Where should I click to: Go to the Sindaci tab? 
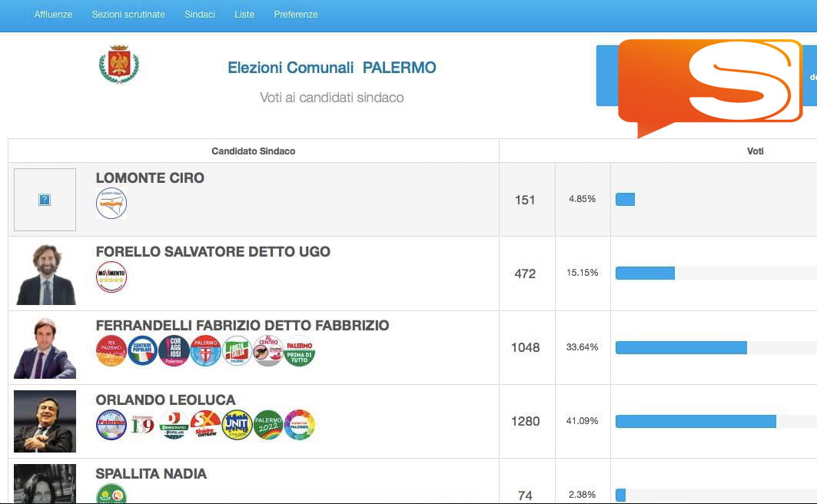point(200,15)
